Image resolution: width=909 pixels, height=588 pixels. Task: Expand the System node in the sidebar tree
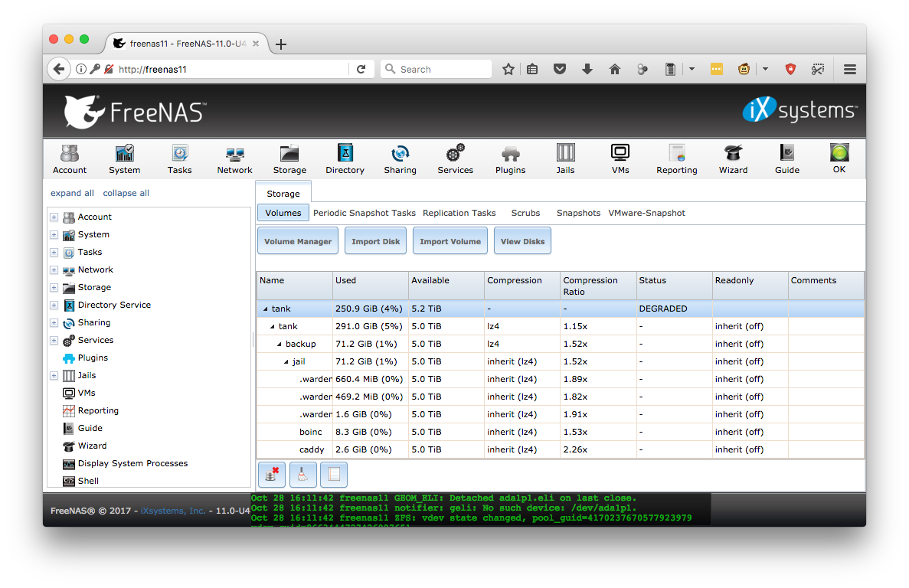[x=54, y=234]
